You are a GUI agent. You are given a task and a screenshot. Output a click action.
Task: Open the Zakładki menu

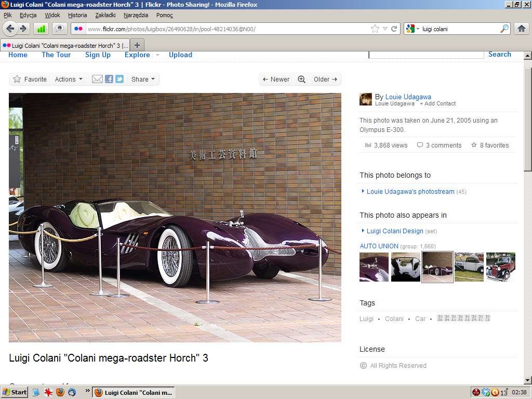(105, 15)
